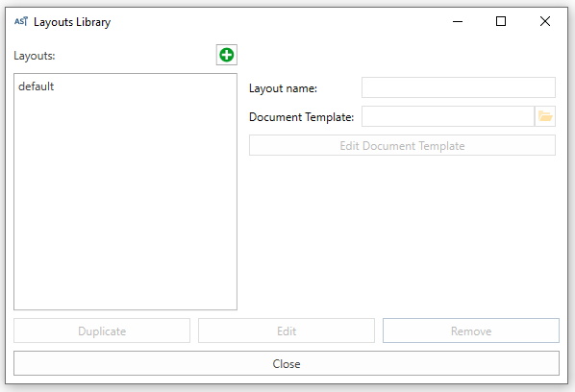
Task: Add a new layout with green plus
Action: (x=227, y=55)
